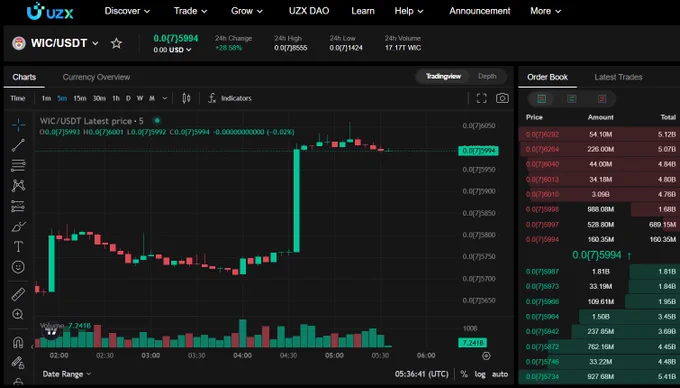Select the text annotation tool
The height and width of the screenshot is (388, 680).
pos(18,247)
